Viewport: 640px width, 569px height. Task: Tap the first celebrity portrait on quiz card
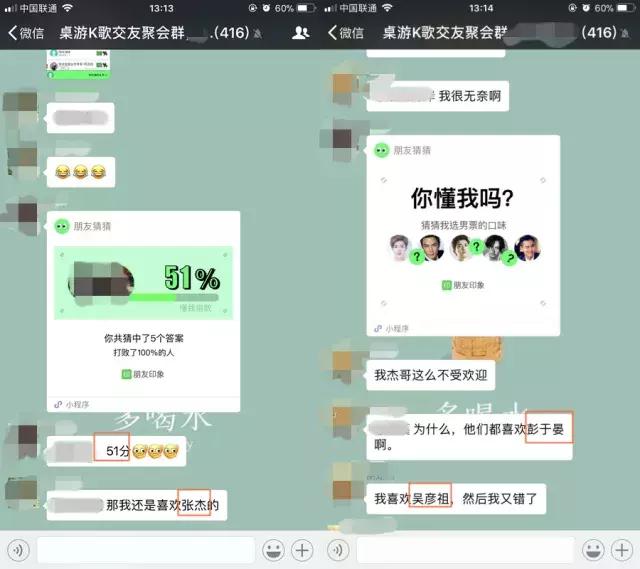click(399, 248)
